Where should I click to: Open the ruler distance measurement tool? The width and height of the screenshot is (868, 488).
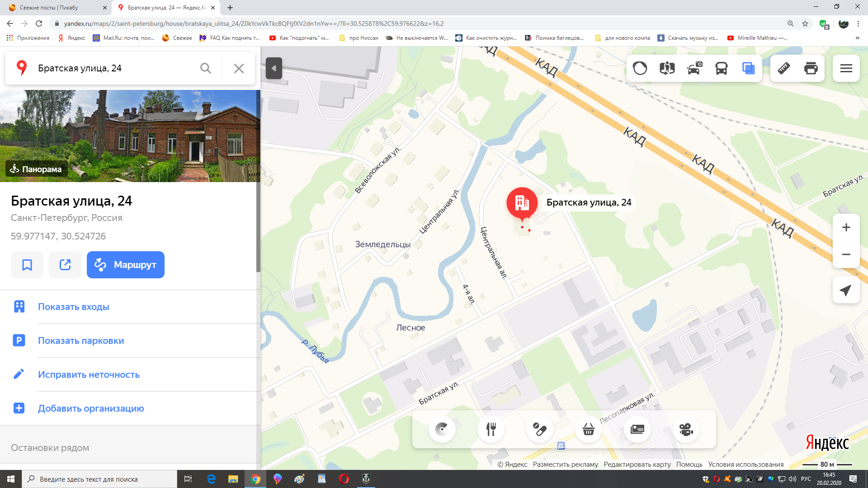783,68
